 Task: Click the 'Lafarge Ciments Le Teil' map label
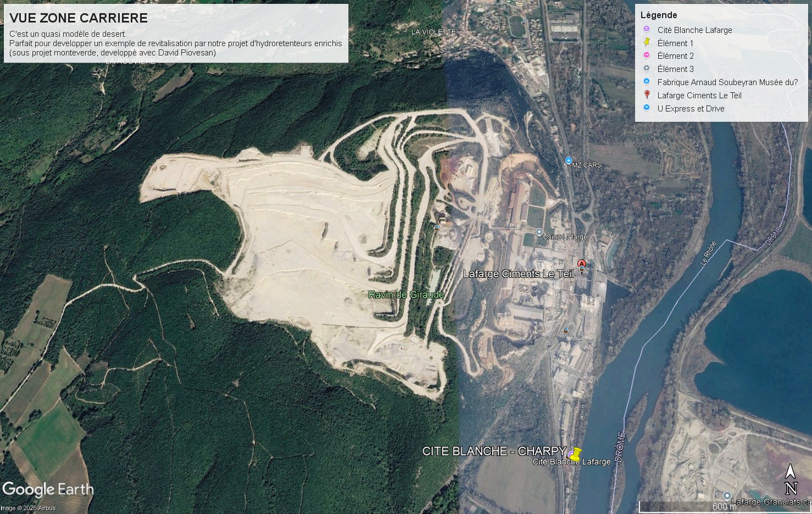click(x=519, y=274)
